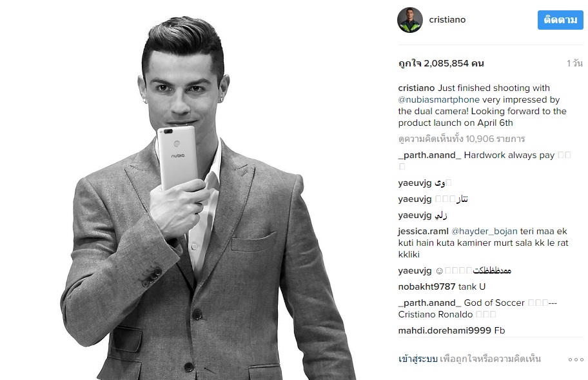Viewport: 588px width, 380px height.
Task: Open jessica.raml commenter profile
Action: click(x=423, y=231)
